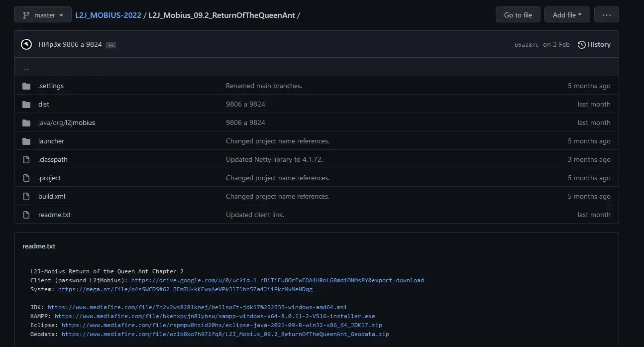Screen dimensions: 644x347
Task: Open the HI4p3x author profile link
Action: coord(49,44)
